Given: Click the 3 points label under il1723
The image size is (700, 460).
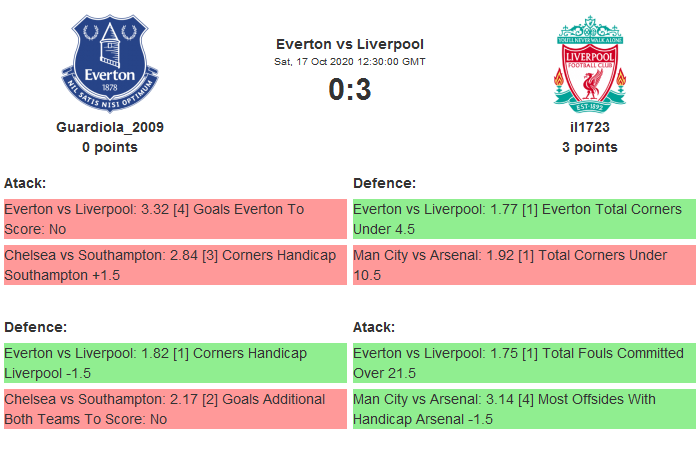Looking at the screenshot, I should [590, 147].
